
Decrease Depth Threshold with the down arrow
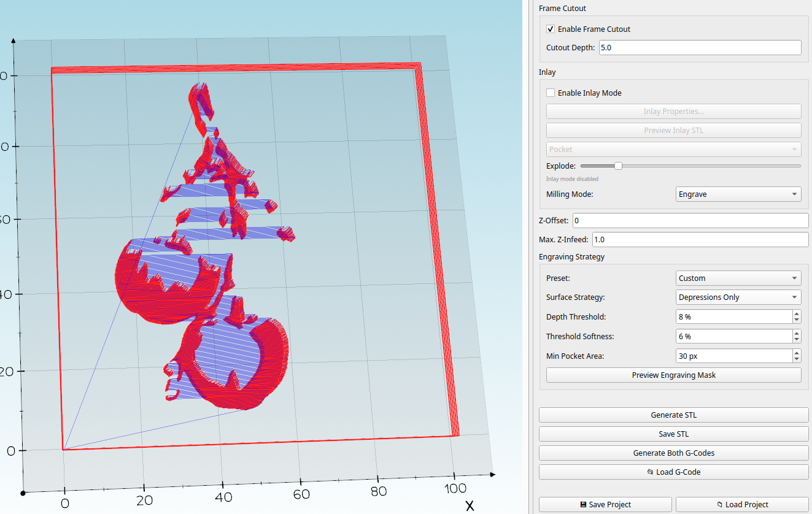(x=796, y=320)
